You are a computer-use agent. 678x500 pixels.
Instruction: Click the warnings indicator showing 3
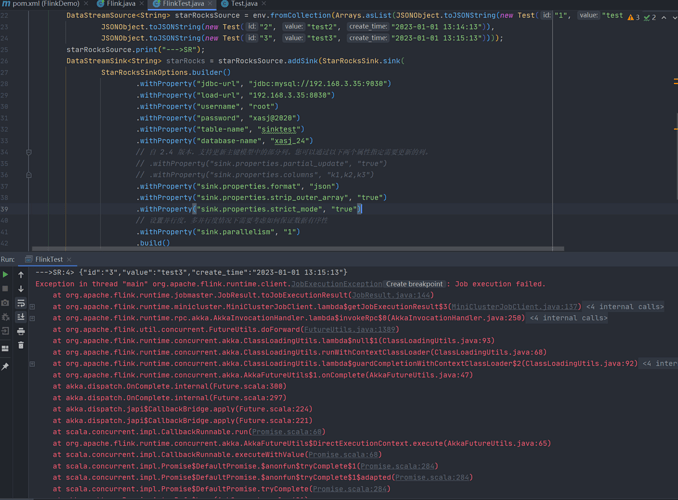[x=633, y=17]
